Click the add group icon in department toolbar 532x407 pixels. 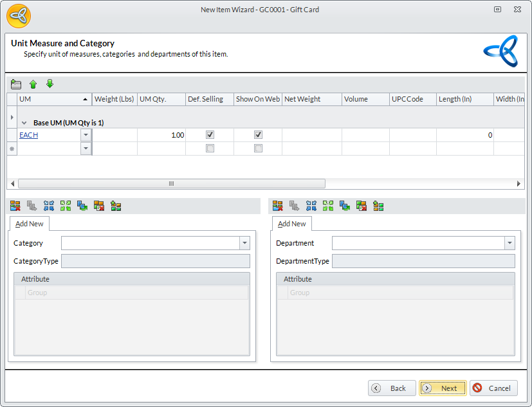click(378, 206)
